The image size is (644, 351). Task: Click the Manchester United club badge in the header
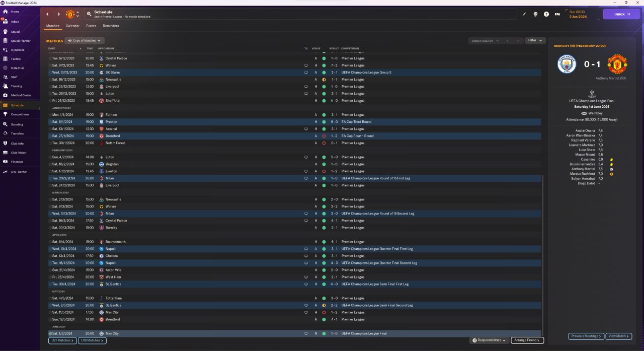pos(70,14)
